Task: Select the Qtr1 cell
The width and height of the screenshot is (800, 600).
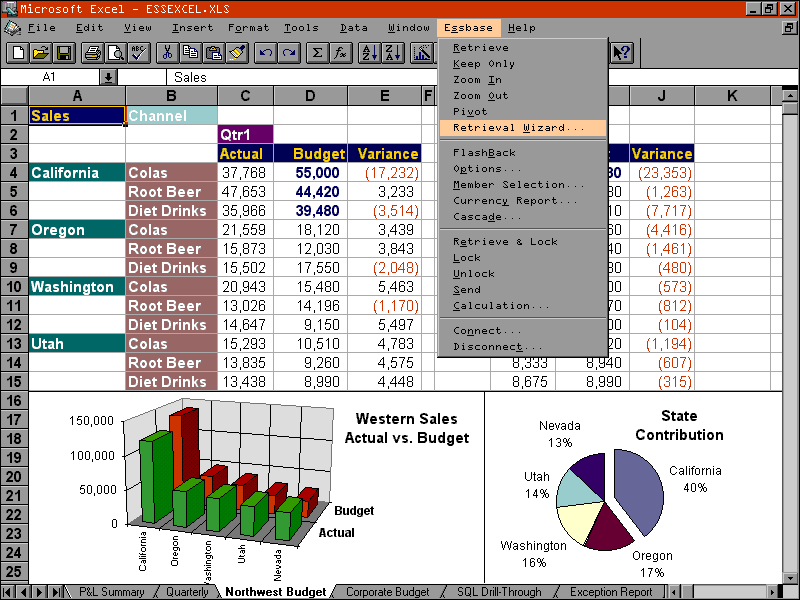Action: coord(245,135)
